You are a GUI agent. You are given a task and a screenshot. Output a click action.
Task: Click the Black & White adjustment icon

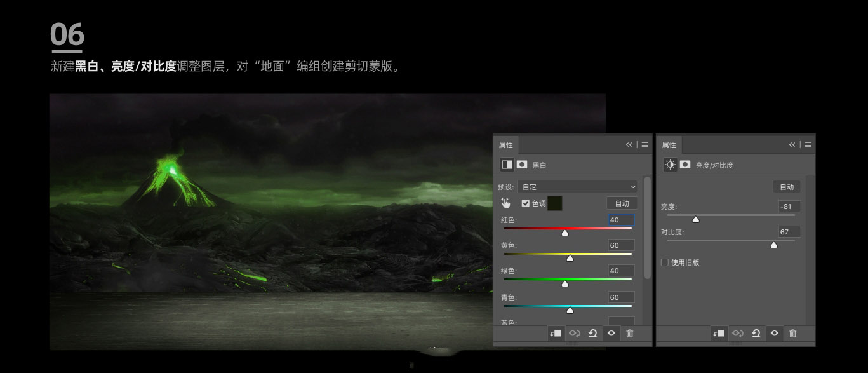(507, 165)
